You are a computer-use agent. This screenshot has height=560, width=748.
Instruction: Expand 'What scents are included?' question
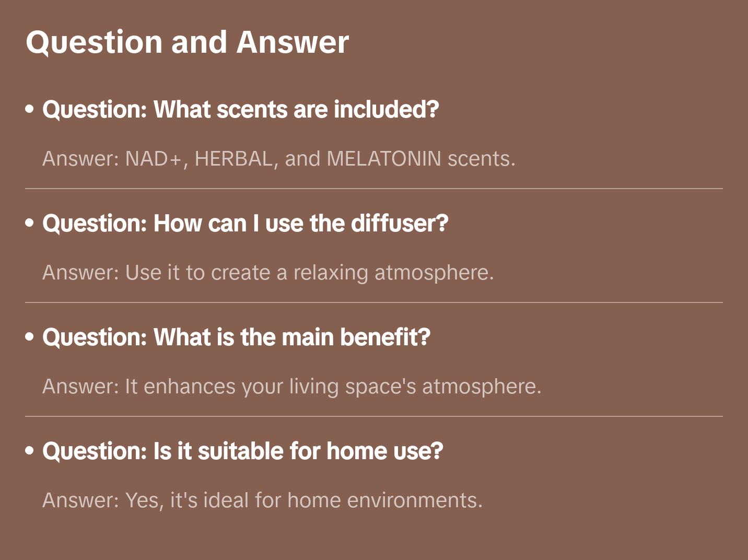pos(241,109)
